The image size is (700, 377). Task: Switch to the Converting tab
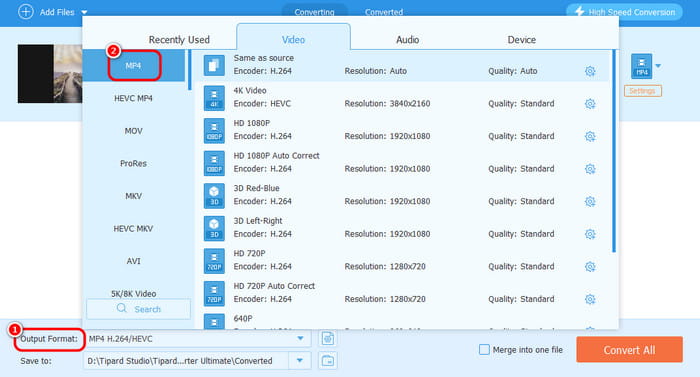314,12
